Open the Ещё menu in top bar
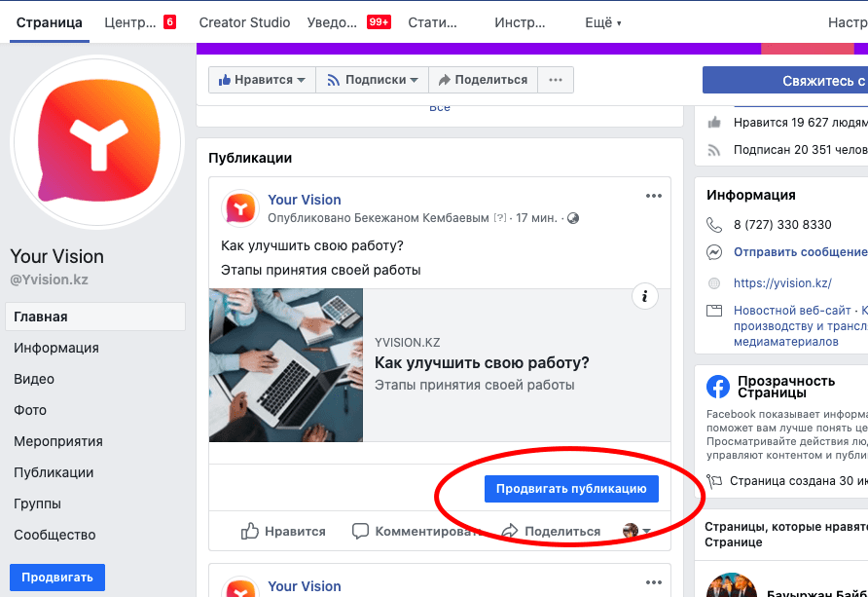Image resolution: width=868 pixels, height=597 pixels. pyautogui.click(x=603, y=22)
